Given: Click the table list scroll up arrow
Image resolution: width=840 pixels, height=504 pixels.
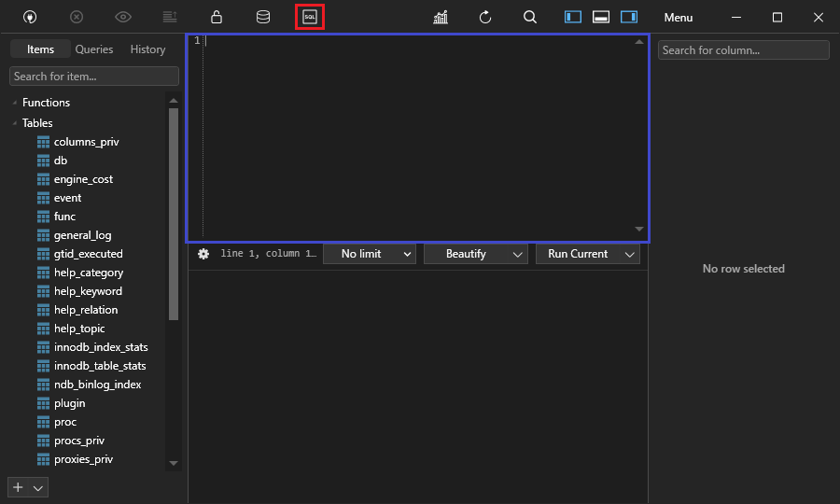Looking at the screenshot, I should pos(174,101).
